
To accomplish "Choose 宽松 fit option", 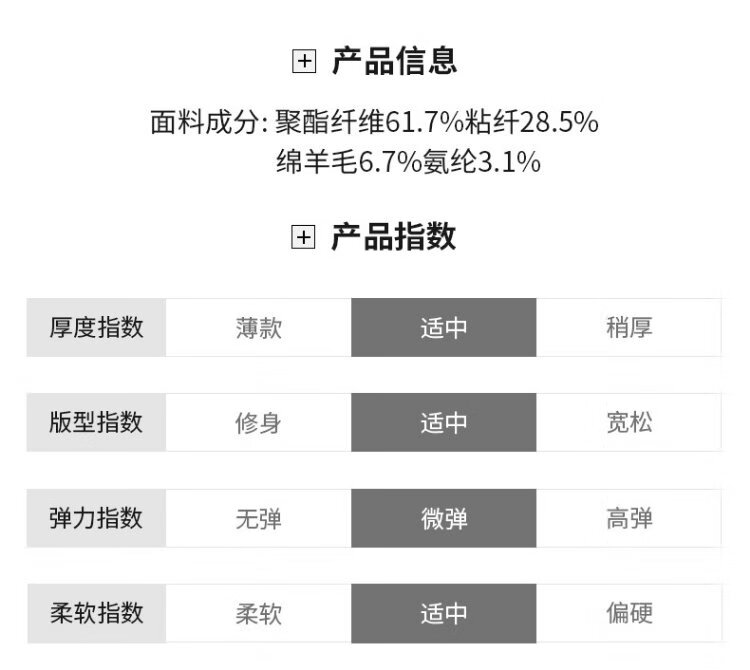I will pos(629,422).
